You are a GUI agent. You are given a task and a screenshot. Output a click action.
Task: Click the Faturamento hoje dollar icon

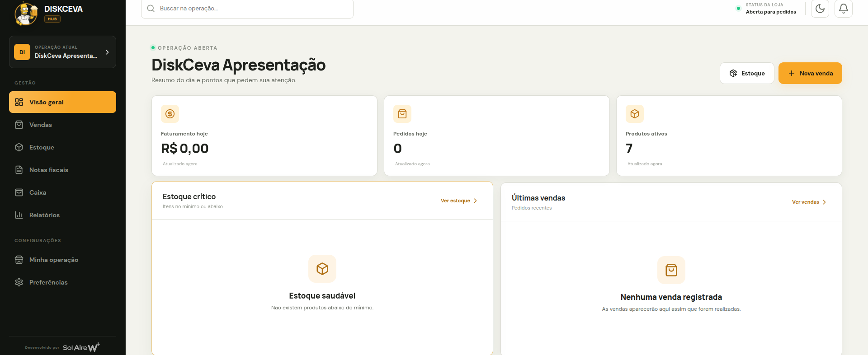coord(170,114)
